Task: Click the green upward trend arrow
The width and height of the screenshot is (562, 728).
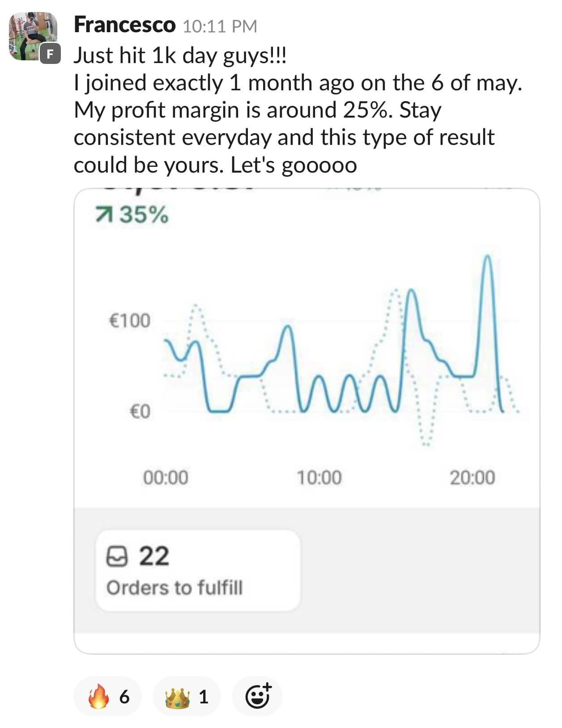Action: 103,216
